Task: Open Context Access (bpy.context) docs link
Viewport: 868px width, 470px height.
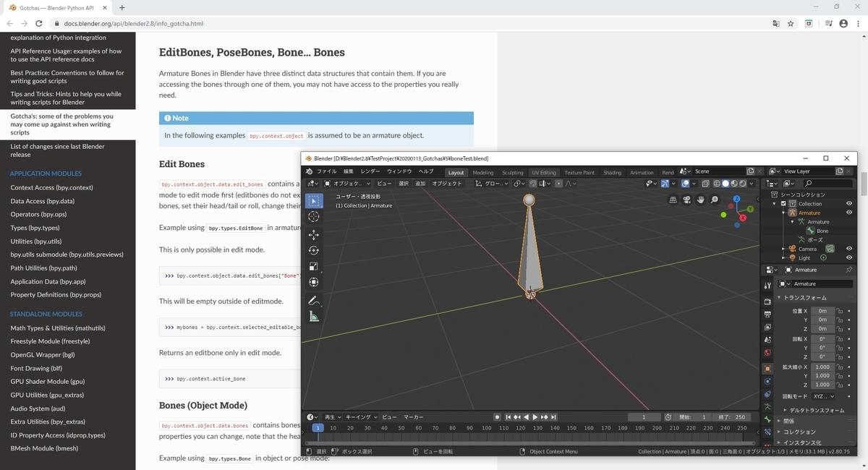Action: (51, 187)
